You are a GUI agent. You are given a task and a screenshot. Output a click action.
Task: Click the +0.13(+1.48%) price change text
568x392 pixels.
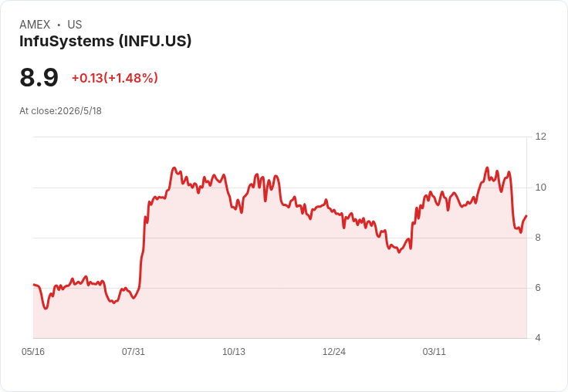coord(115,78)
